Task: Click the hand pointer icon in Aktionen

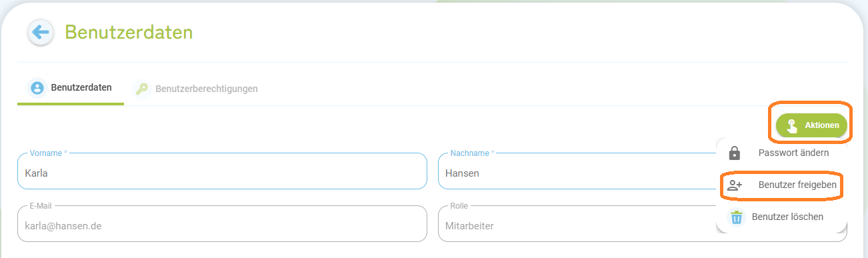Action: [792, 125]
